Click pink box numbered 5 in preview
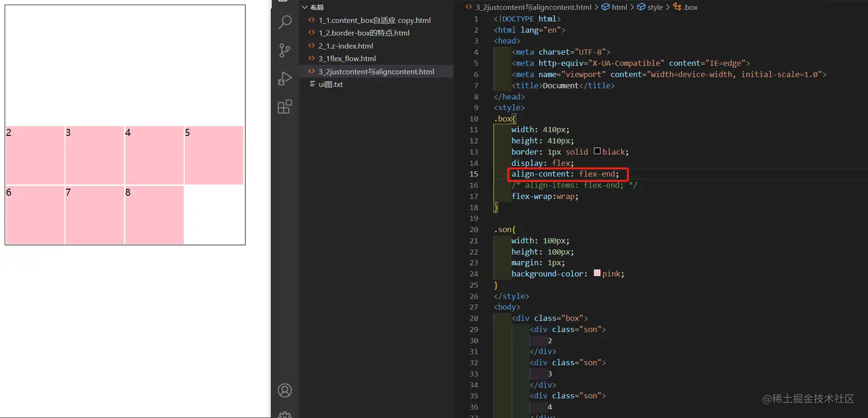 pyautogui.click(x=214, y=155)
